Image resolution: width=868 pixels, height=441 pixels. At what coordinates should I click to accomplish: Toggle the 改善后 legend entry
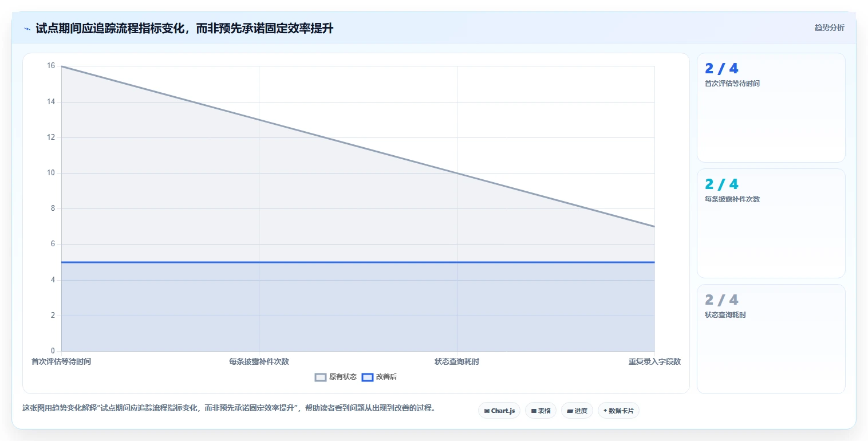pyautogui.click(x=380, y=377)
